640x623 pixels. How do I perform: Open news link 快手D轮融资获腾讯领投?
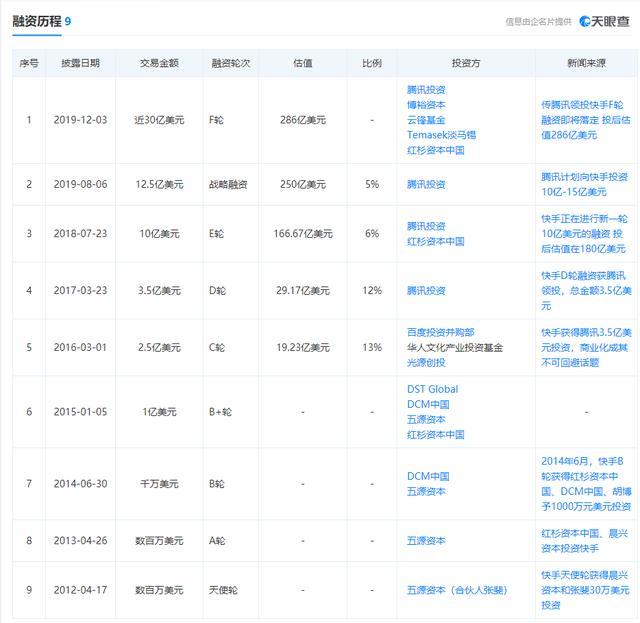(586, 291)
